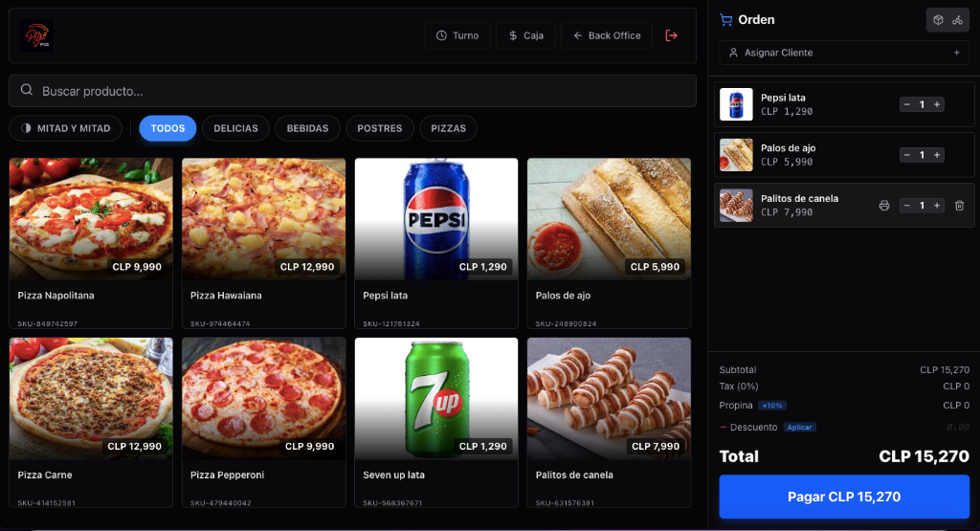Click the Pagar CLP 15,270 button
Image resolution: width=980 pixels, height=531 pixels.
tap(844, 497)
